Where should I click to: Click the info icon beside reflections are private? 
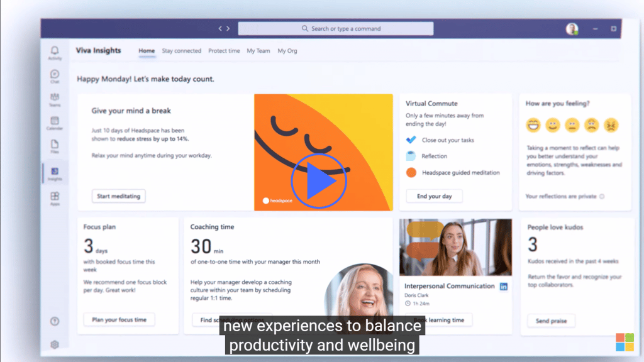click(x=602, y=196)
